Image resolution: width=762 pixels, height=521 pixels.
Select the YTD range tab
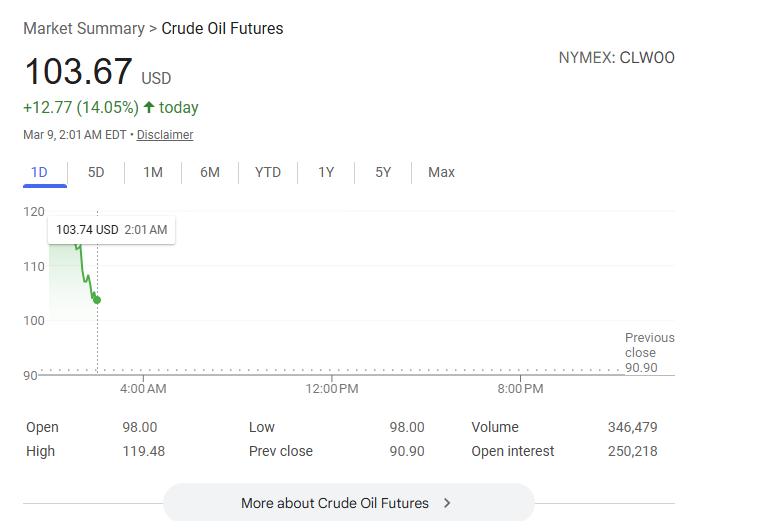coord(268,172)
